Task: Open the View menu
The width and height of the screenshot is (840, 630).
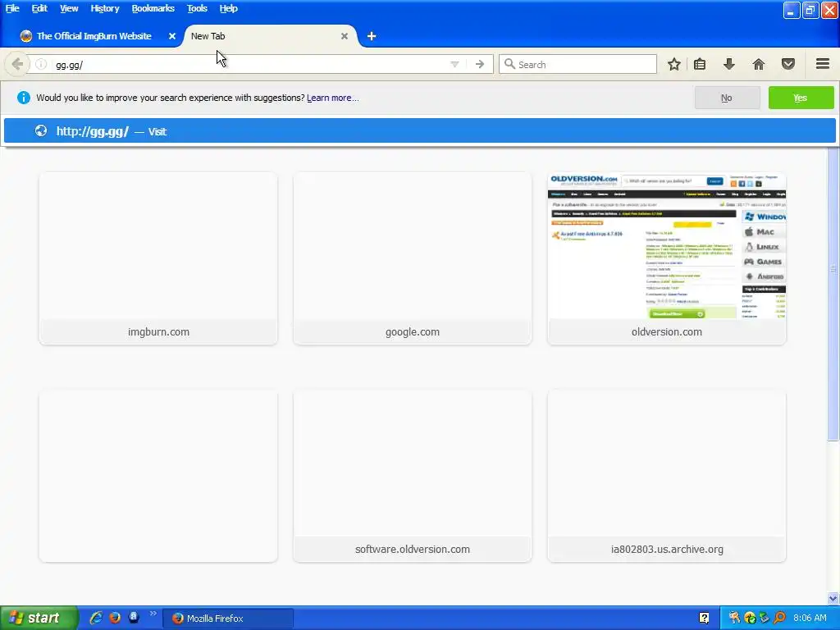Action: 69,8
